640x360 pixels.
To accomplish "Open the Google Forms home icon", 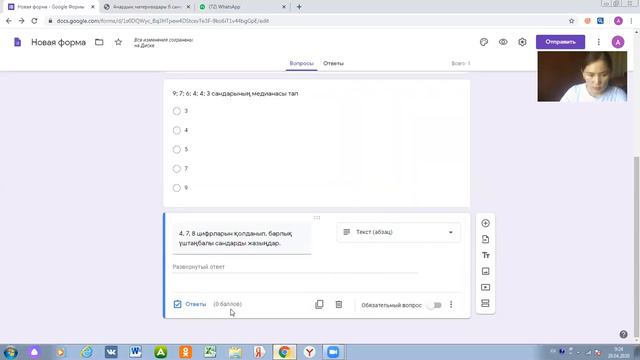I will (17, 42).
